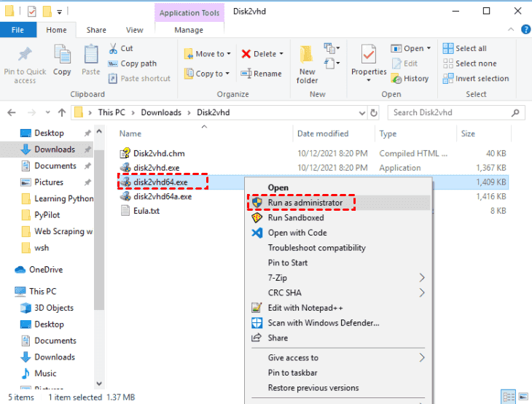This screenshot has height=404, width=532.
Task: Switch to the details view icon
Action: (508, 397)
